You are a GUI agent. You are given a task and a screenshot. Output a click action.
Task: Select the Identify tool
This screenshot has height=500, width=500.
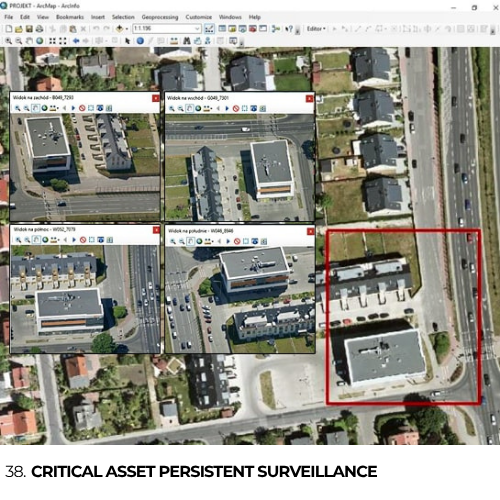(140, 41)
